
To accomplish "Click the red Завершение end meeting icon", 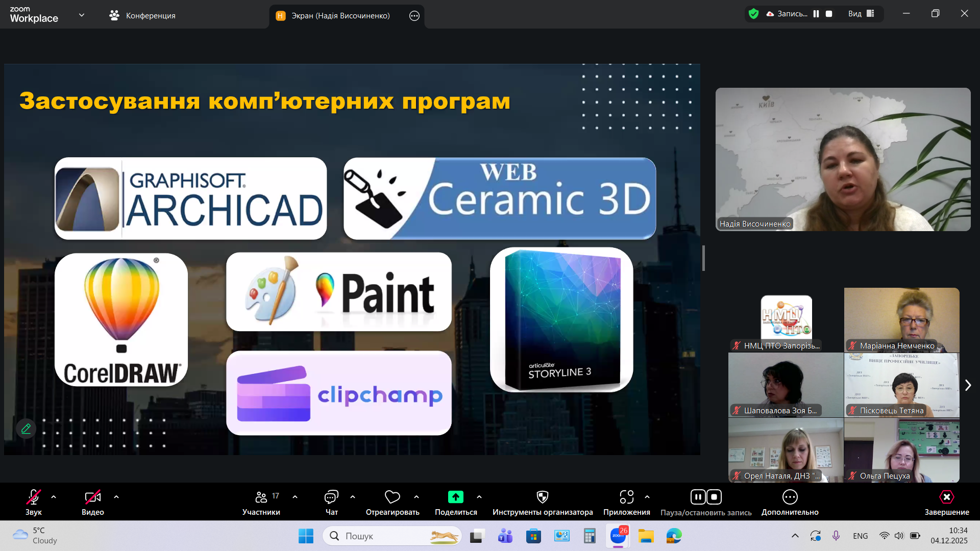I will (x=947, y=497).
